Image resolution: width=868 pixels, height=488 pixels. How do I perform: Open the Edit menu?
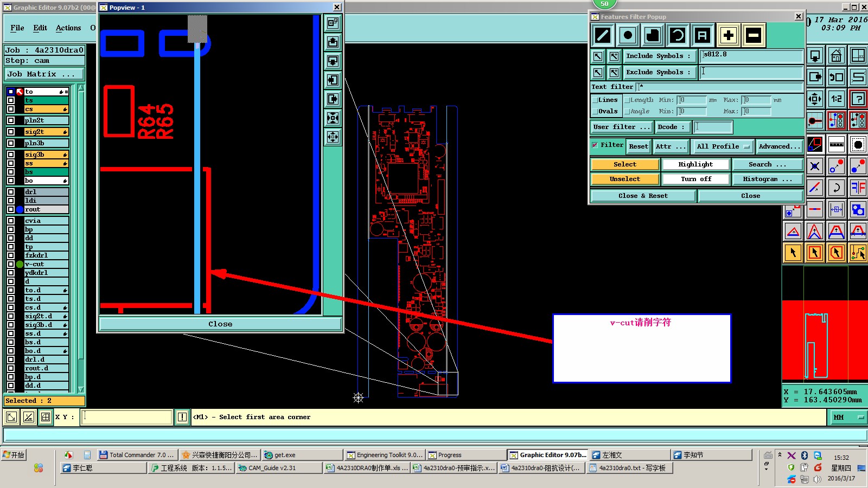[40, 28]
